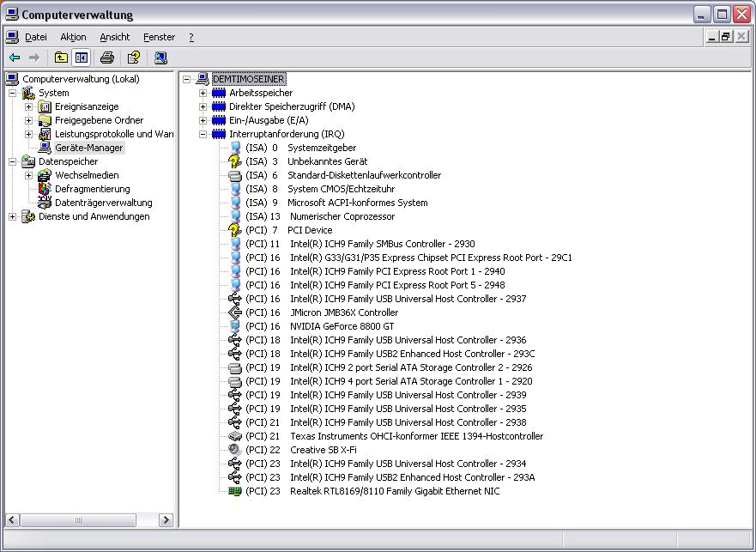
Task: Expand the Arbeitsspeicher resource node
Action: [203, 93]
